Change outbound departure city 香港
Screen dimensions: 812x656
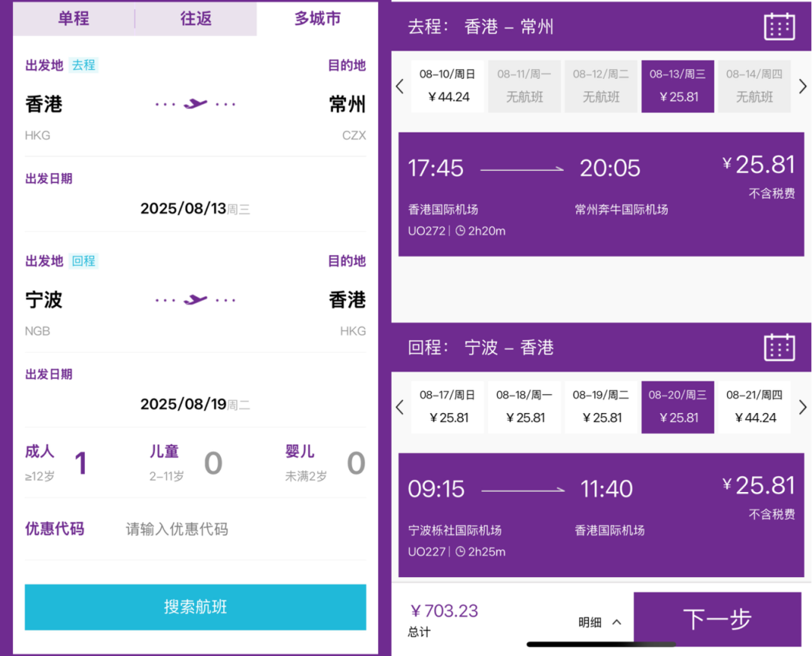(44, 104)
